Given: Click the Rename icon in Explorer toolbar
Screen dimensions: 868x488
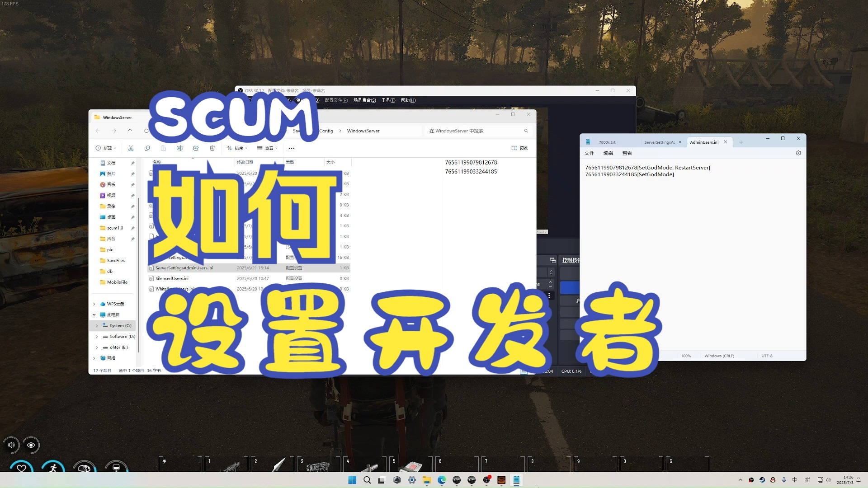Looking at the screenshot, I should coord(179,148).
